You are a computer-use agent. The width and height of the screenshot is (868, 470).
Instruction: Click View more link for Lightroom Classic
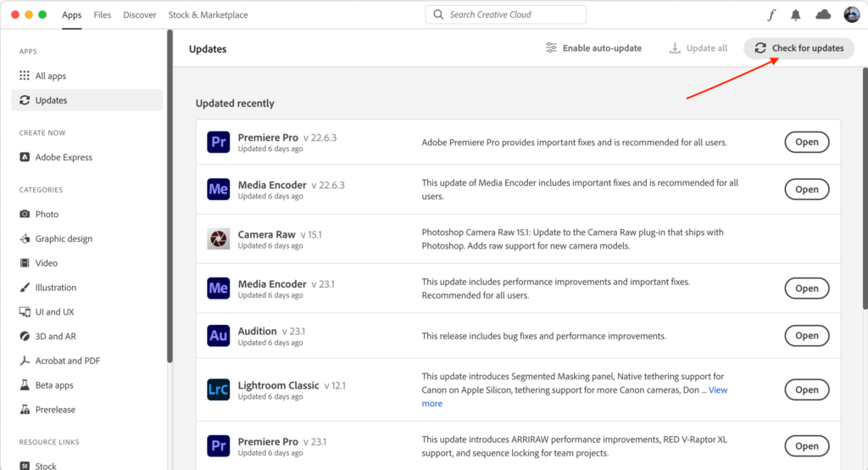click(x=718, y=390)
